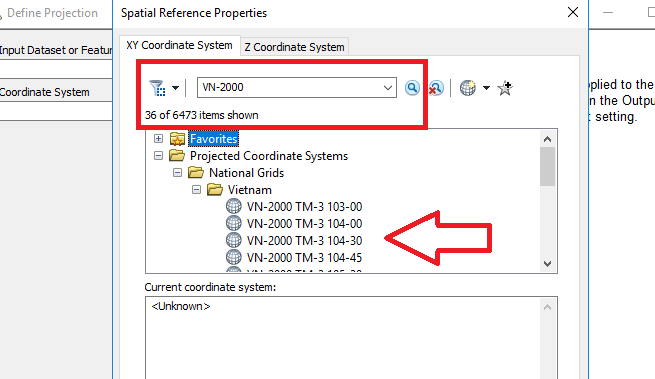Screen dimensions: 655x379
Task: Collapse the Vietnam folder node
Action: click(196, 190)
